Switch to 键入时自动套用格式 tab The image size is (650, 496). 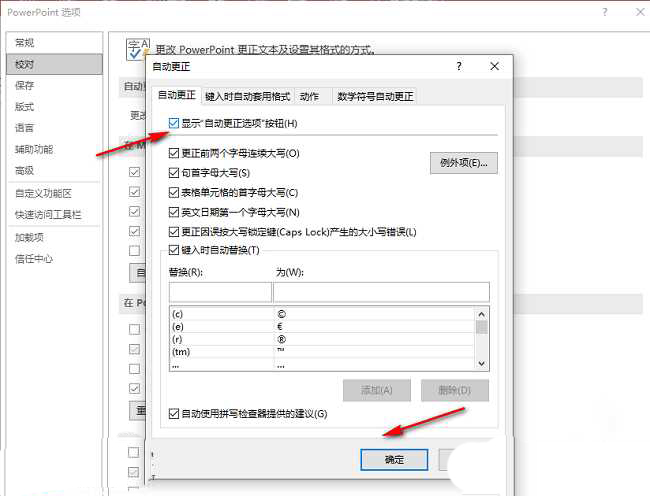click(x=247, y=97)
